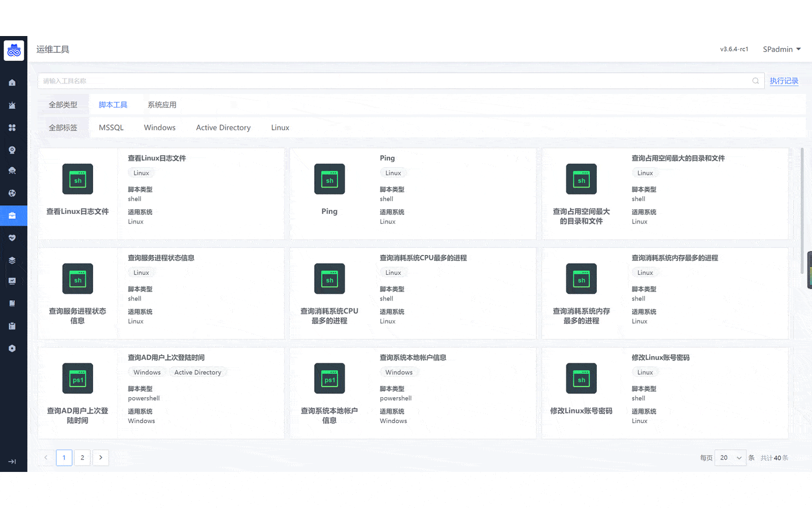812x508 pixels.
Task: Open the alarm siren icon in sidebar
Action: tap(12, 105)
